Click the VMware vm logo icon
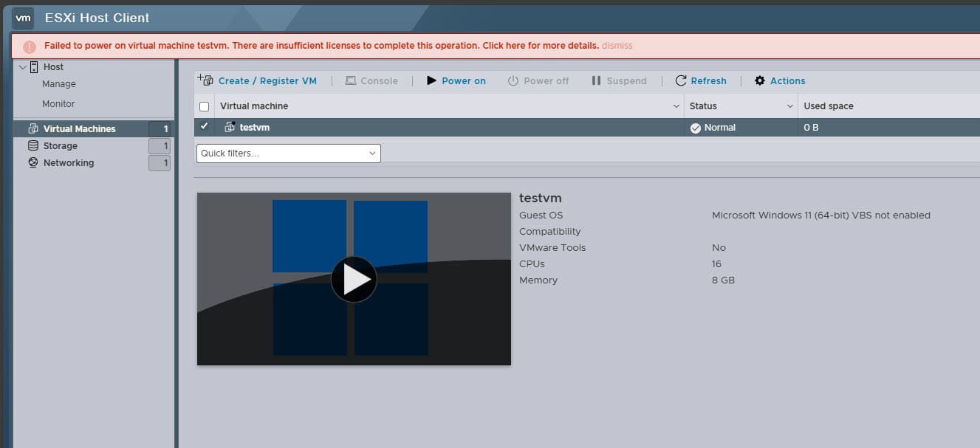The height and width of the screenshot is (448, 980). coord(24,18)
